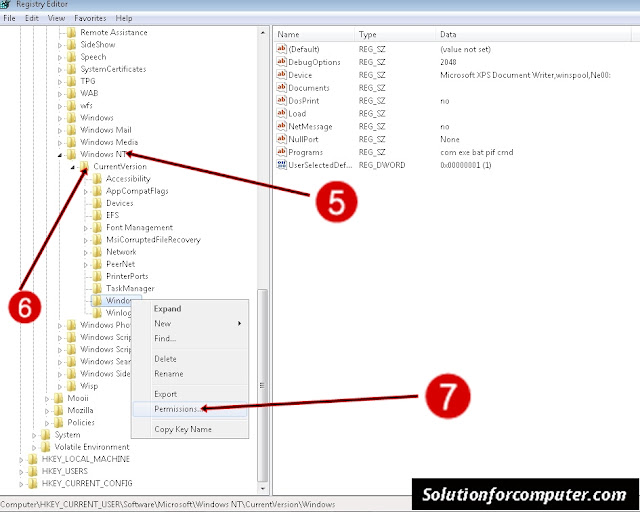Viewport: 640px width, 512px height.
Task: Open the View menu
Action: (x=56, y=18)
